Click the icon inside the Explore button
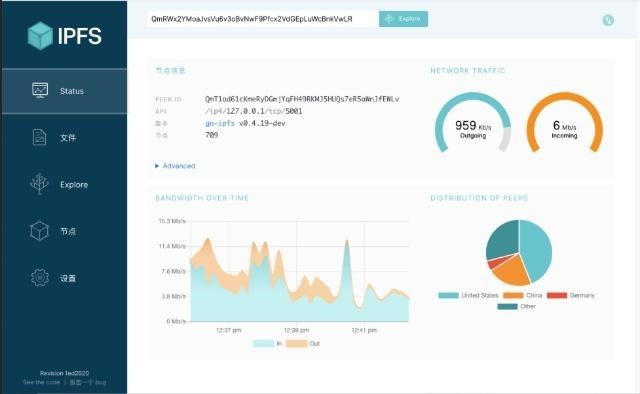This screenshot has height=394, width=640. [x=389, y=19]
